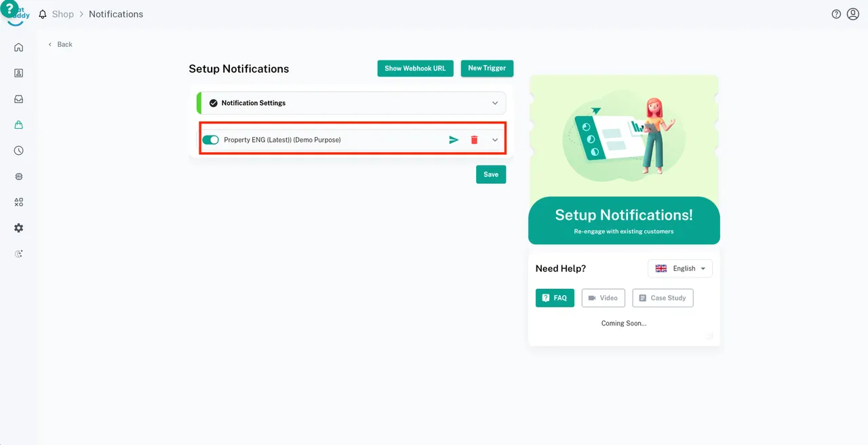Expand the Notification Settings section

pos(495,103)
